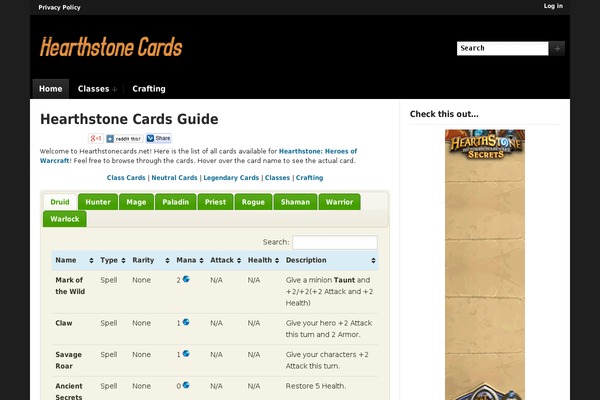The height and width of the screenshot is (400, 600).
Task: Click the reddit this share button
Action: tap(124, 139)
